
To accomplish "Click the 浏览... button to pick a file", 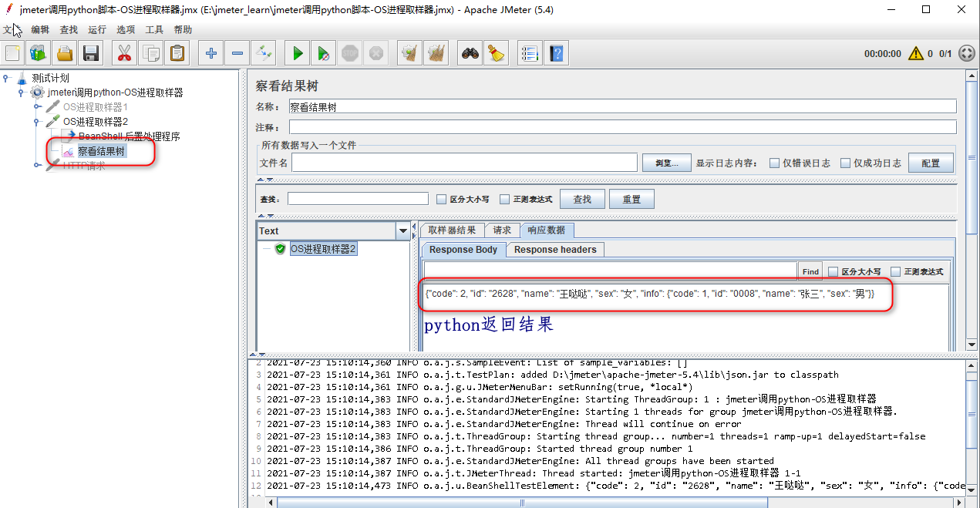I will [x=666, y=162].
